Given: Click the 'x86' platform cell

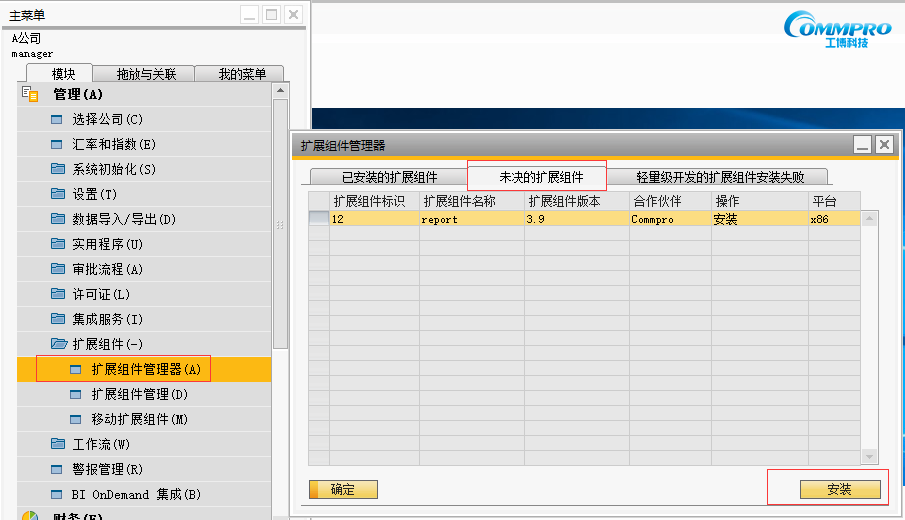Looking at the screenshot, I should [x=835, y=219].
